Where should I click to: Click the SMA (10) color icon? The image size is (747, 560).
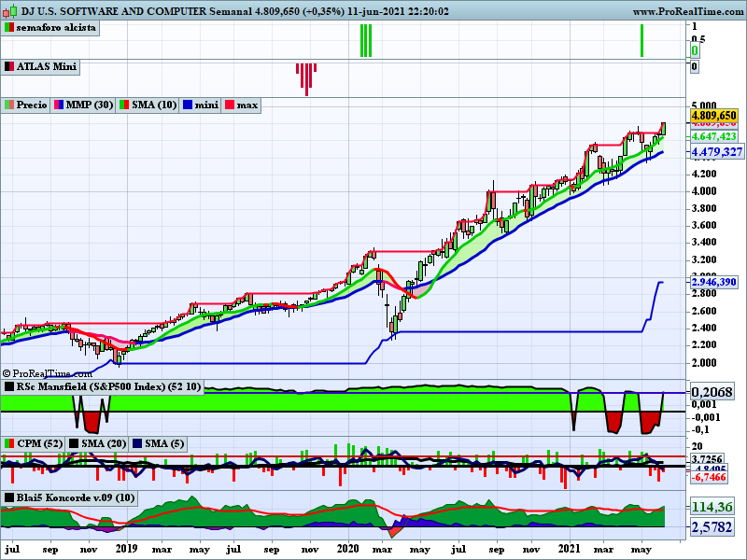(124, 105)
